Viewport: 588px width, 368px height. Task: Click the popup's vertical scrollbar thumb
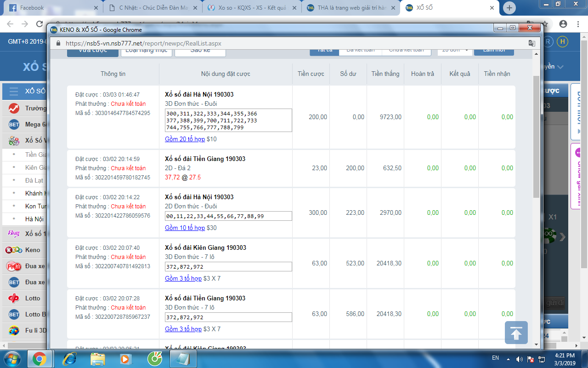click(x=536, y=138)
